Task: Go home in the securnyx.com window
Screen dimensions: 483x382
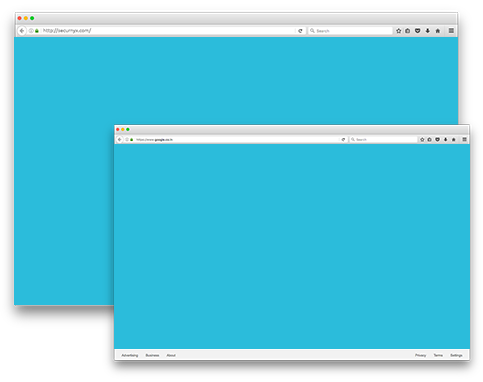Action: 438,31
